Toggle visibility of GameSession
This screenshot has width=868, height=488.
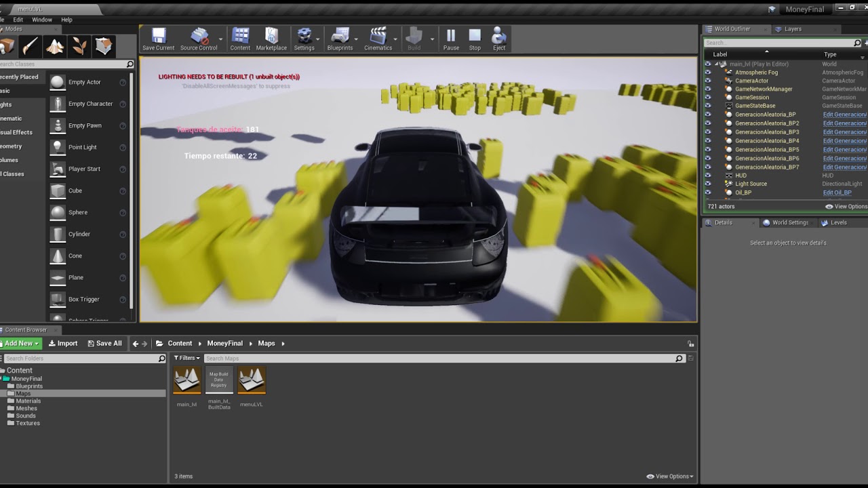[708, 98]
